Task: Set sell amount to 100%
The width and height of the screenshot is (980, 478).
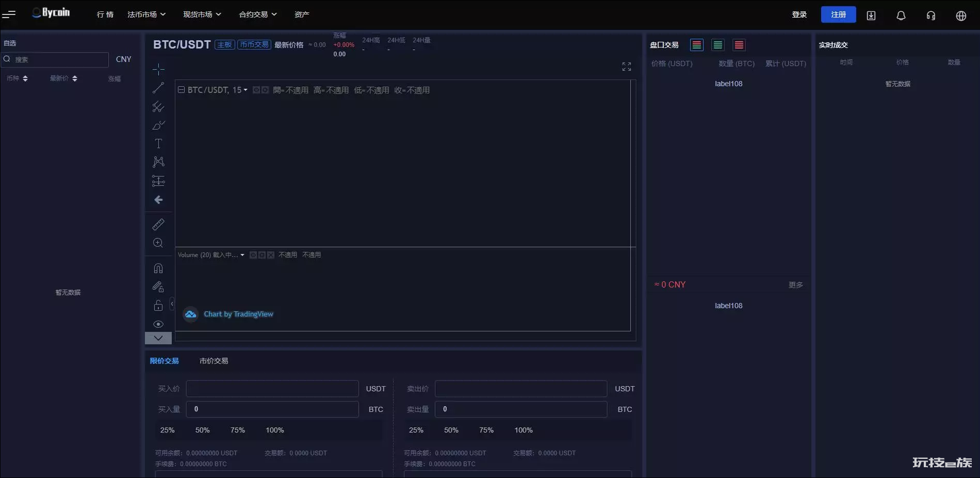Action: pos(524,430)
